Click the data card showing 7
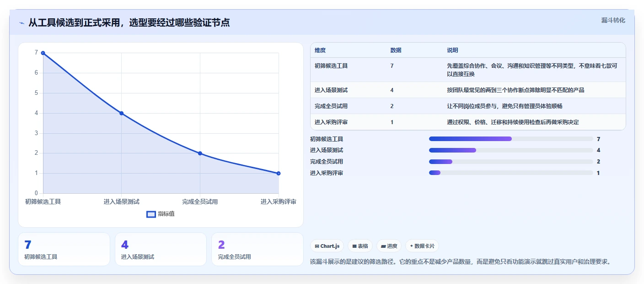 pos(64,249)
